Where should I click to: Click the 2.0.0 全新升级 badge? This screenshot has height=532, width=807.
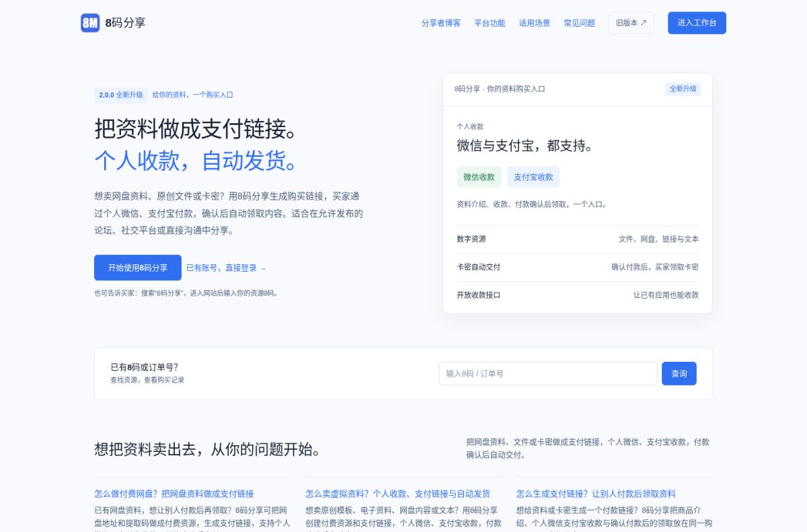[x=121, y=95]
